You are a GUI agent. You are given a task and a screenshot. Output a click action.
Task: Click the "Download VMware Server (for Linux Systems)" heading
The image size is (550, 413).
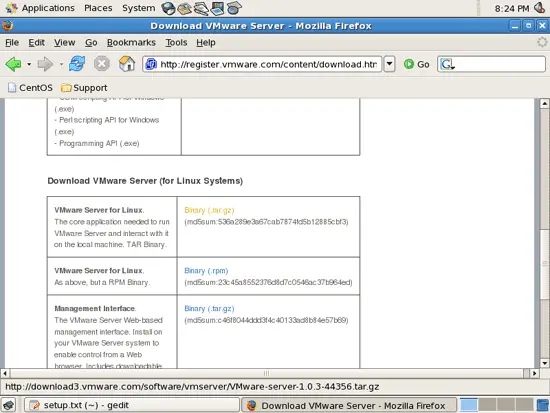145,181
